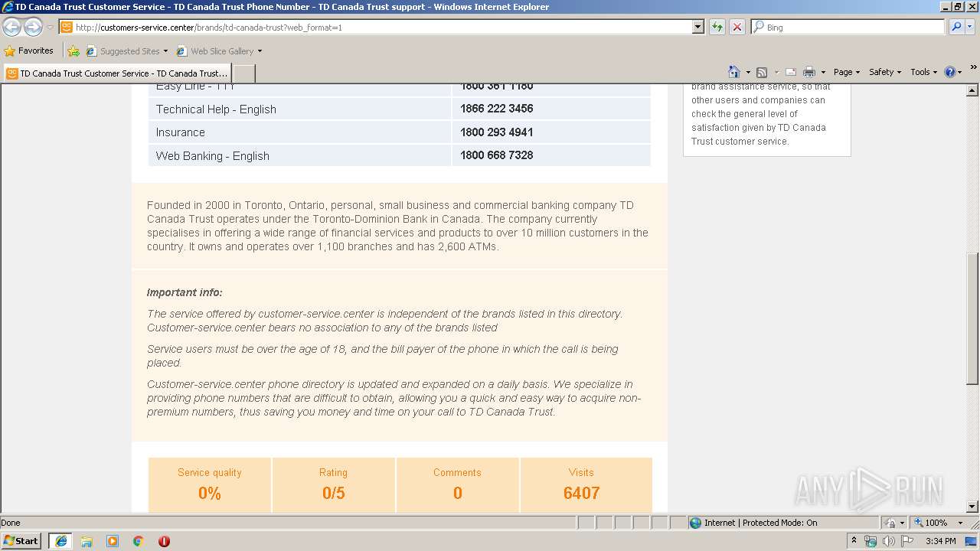Click the security lock status bar icon
The image size is (980, 551).
890,523
